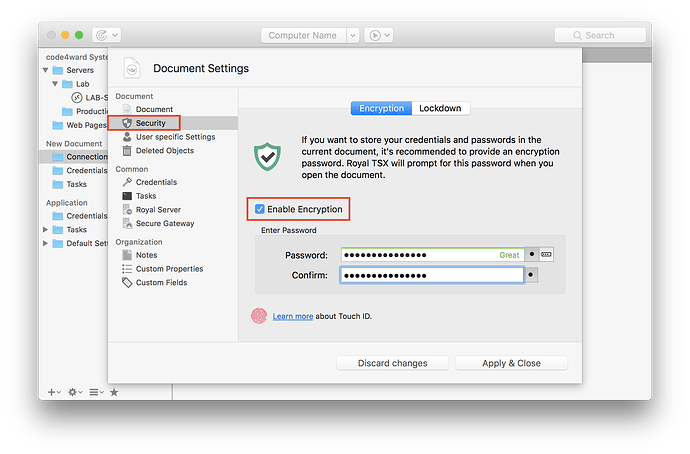Expand the Default Settings folder
Viewport: 690px width, 454px height.
46,243
